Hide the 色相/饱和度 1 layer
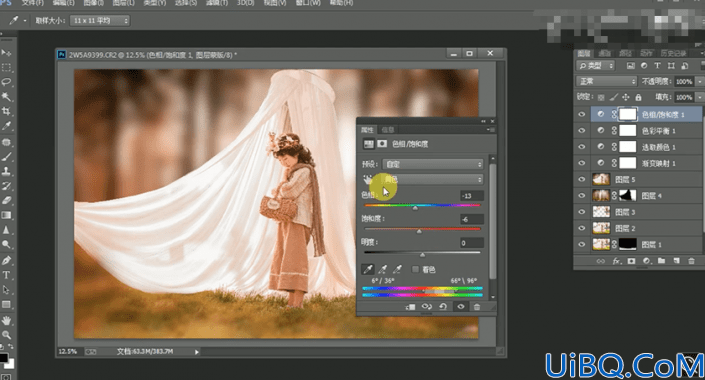705x380 pixels. (x=581, y=115)
